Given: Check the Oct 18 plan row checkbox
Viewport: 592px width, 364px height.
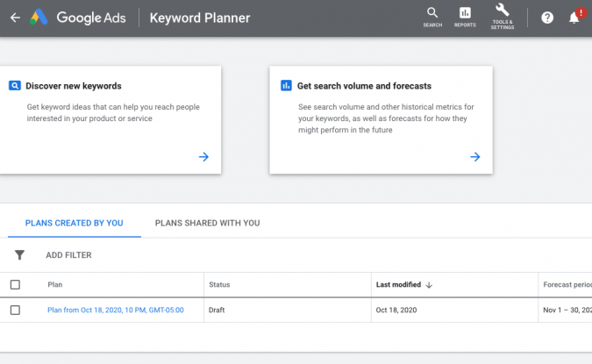Looking at the screenshot, I should point(15,310).
